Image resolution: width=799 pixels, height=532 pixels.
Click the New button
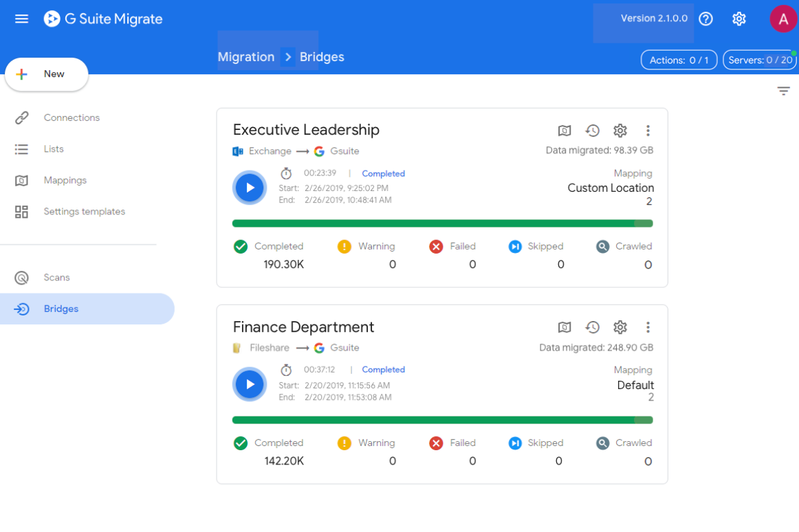46,74
